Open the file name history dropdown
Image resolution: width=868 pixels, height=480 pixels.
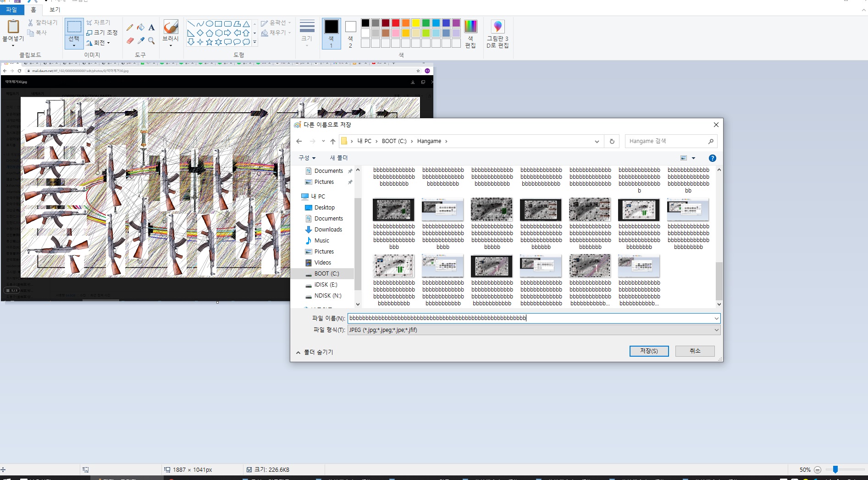tap(716, 318)
